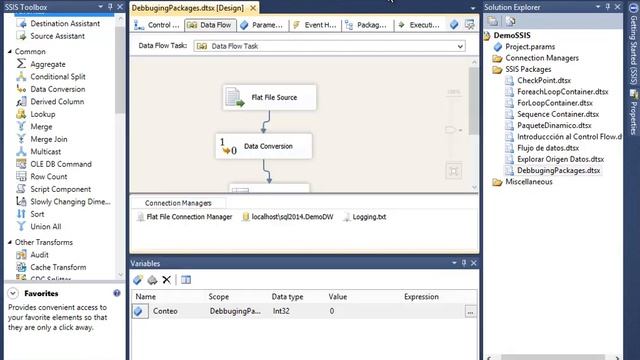
Task: Click the Logging.txt connection
Action: [x=365, y=217]
